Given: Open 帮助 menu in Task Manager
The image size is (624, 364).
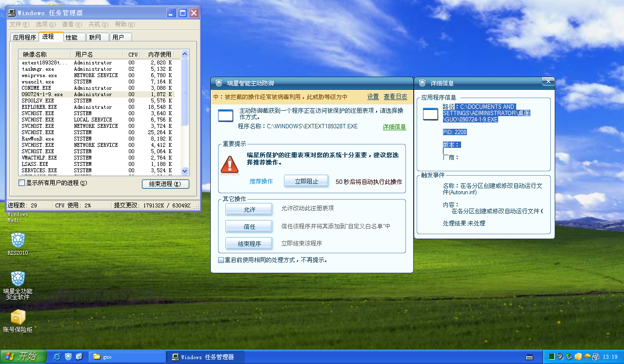Looking at the screenshot, I should 125,24.
